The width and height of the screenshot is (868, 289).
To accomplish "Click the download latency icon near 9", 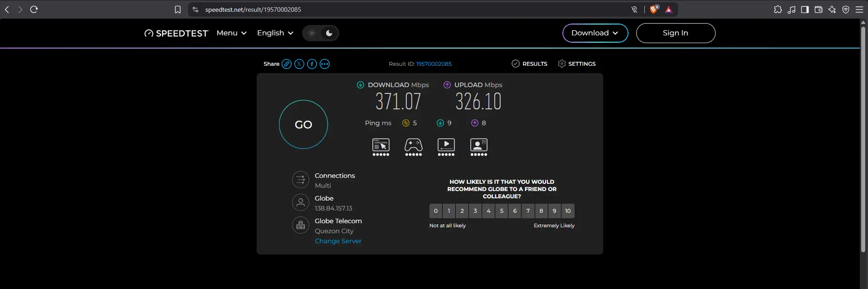I will pyautogui.click(x=440, y=123).
